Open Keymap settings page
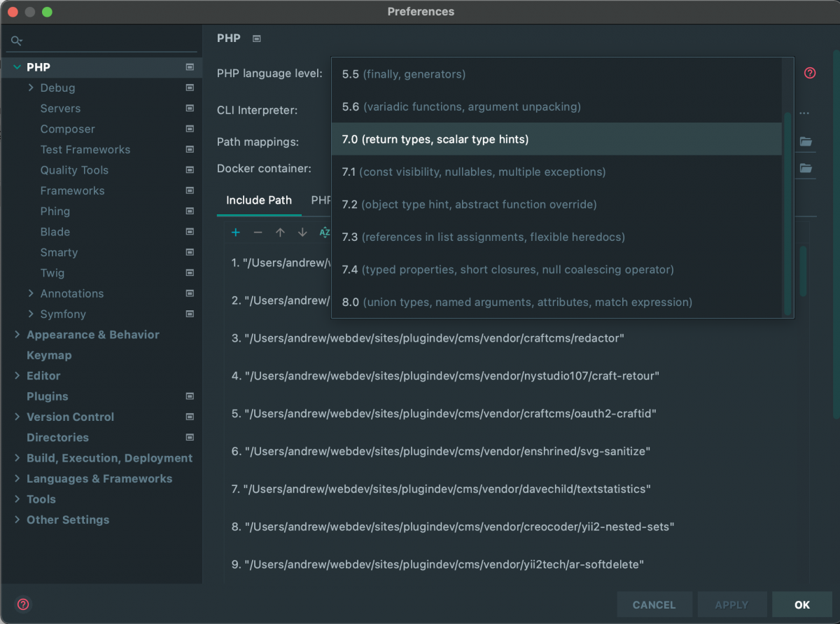Viewport: 840px width, 624px height. coord(49,355)
